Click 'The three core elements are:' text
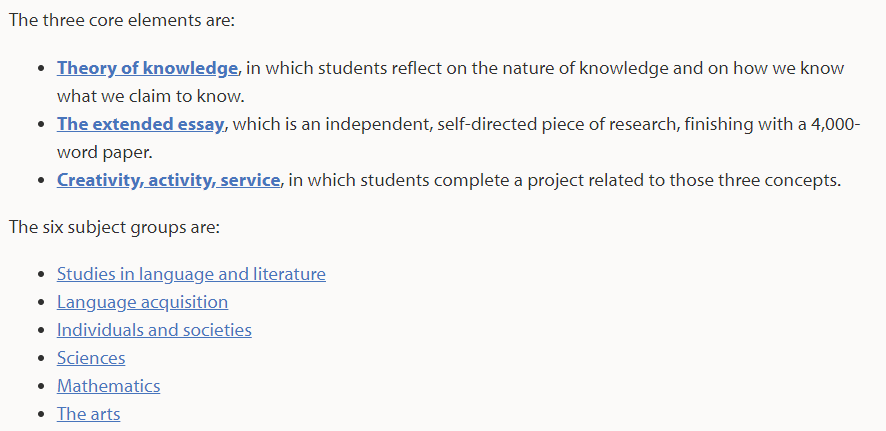 pos(121,21)
